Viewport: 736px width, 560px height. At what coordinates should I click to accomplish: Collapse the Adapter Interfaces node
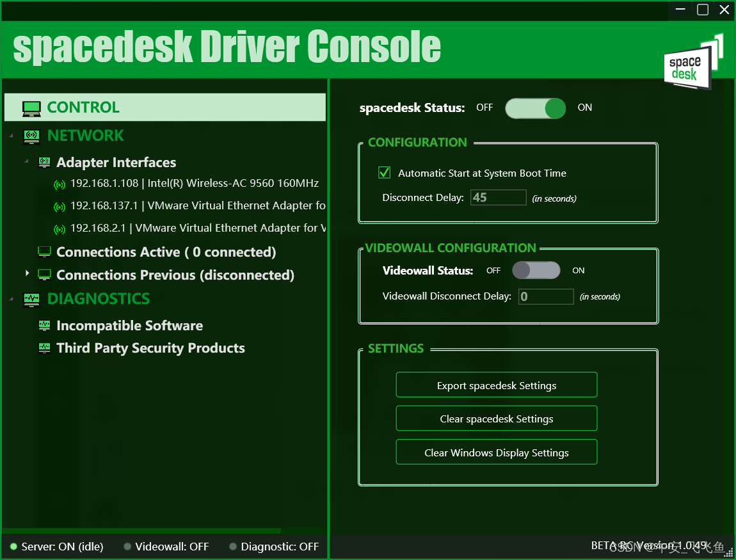point(27,161)
